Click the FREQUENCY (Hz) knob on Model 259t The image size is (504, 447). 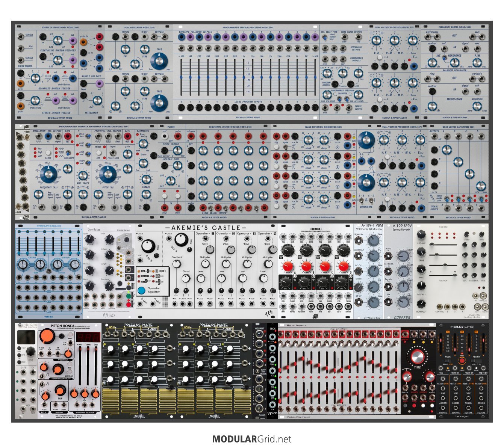pos(48,174)
